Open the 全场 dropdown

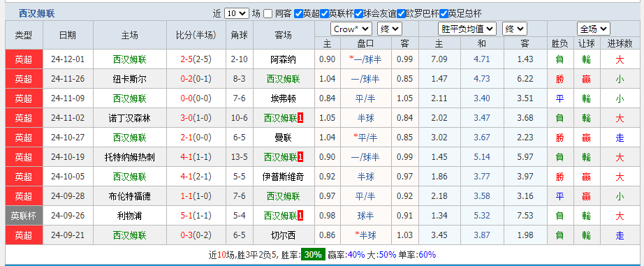point(594,29)
